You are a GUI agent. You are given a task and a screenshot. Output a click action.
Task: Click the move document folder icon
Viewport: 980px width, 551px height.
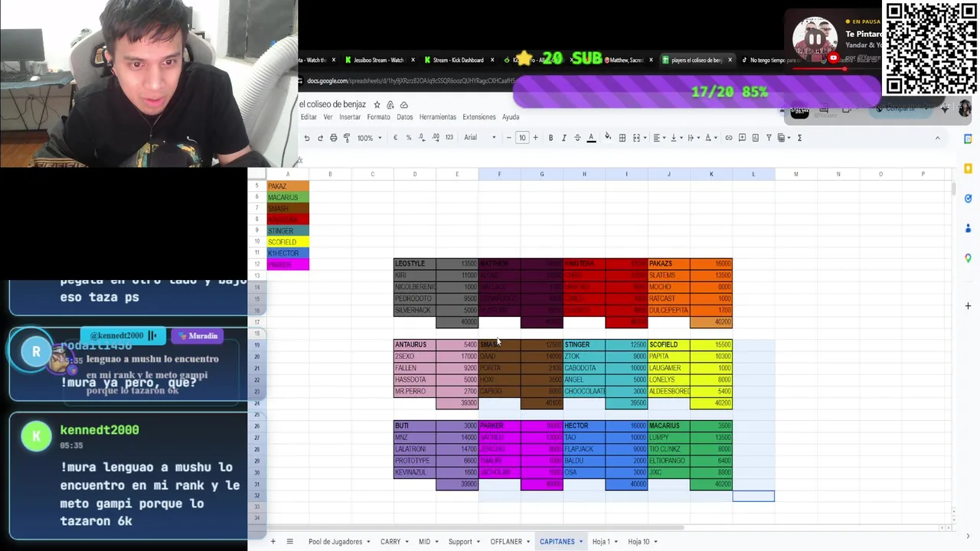pyautogui.click(x=390, y=105)
